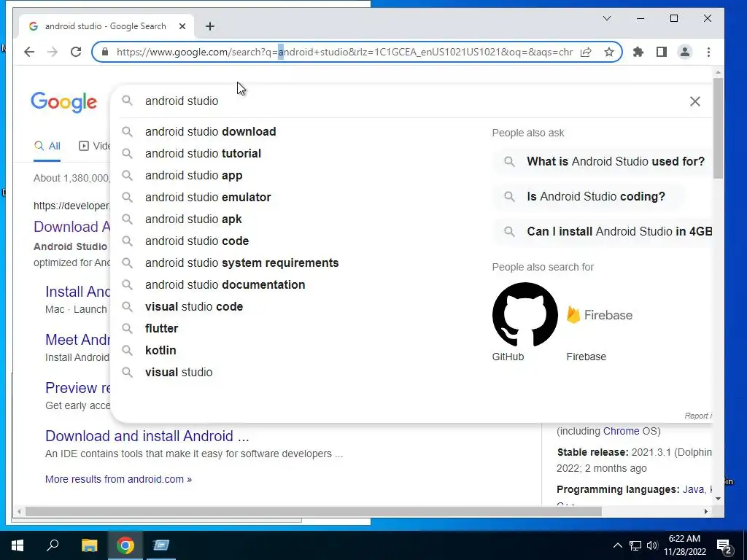747x560 pixels.
Task: Open the Extensions puzzle icon
Action: [638, 52]
